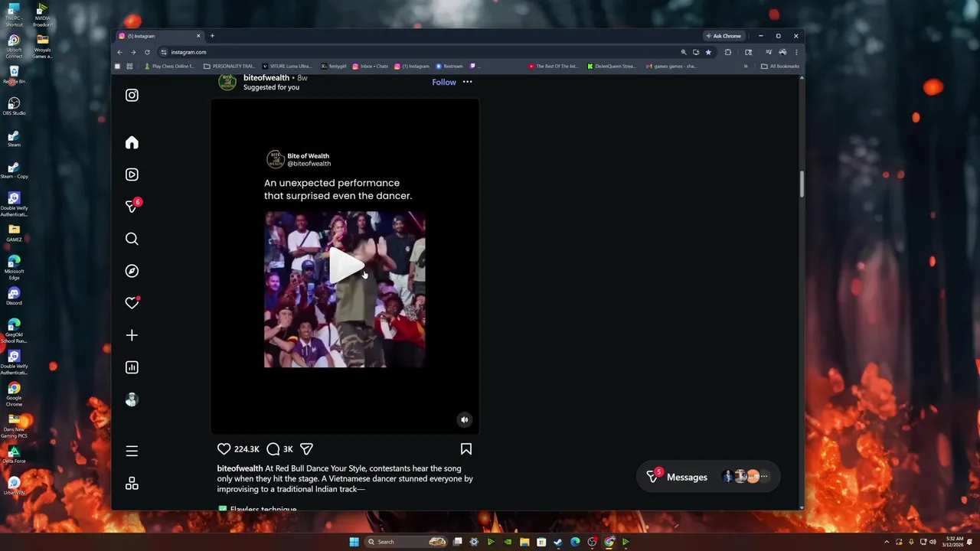Viewport: 980px width, 551px height.
Task: Open the taskbar clock showing 5:32 AM
Action: pyautogui.click(x=955, y=542)
